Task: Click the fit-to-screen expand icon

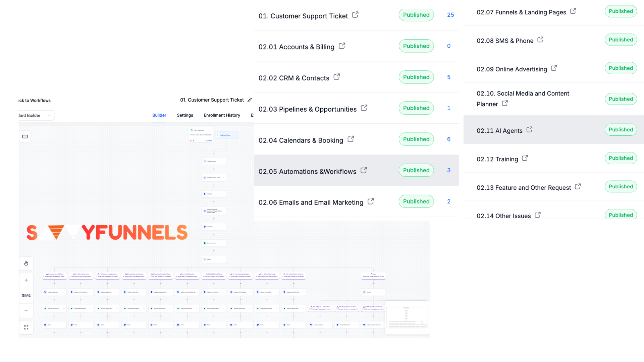Action: click(26, 327)
